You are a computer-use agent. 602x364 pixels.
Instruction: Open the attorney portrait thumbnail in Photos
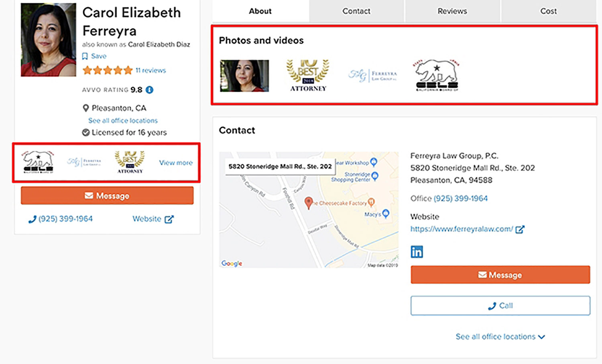tap(244, 76)
